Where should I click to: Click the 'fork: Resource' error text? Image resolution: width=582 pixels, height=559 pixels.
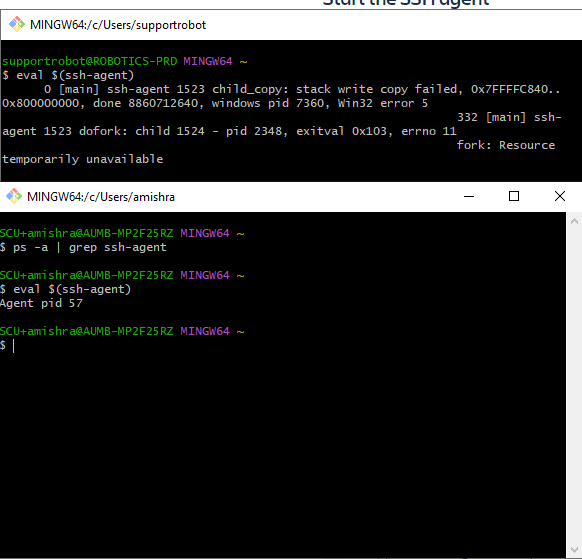coord(506,145)
